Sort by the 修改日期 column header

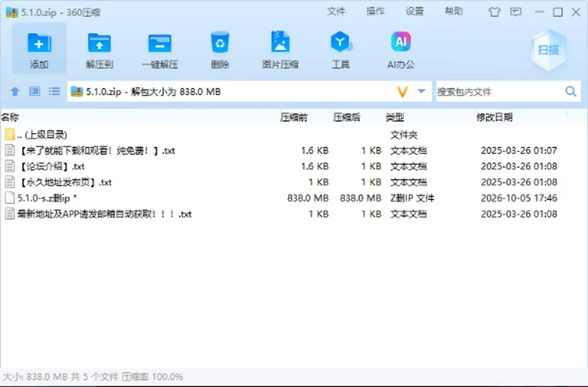[x=494, y=118]
